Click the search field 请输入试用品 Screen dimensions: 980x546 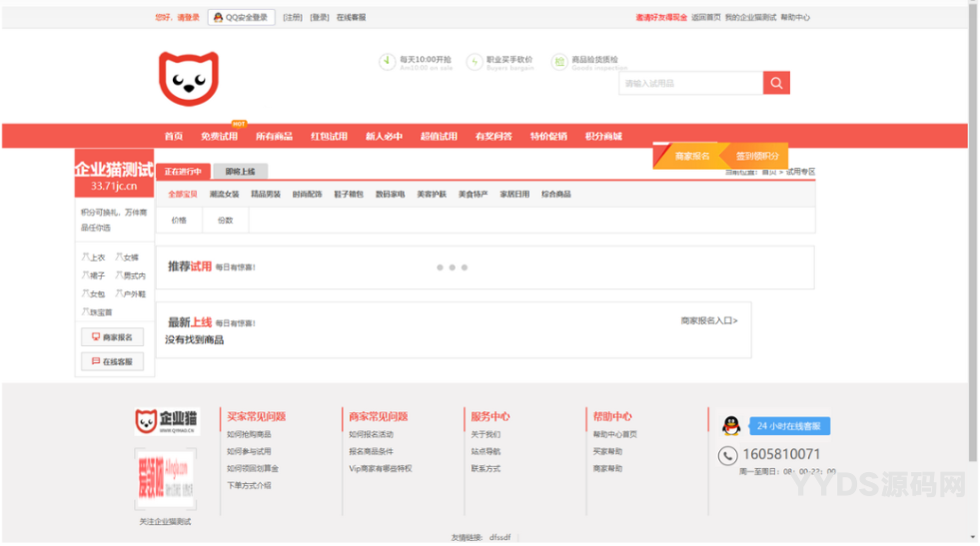click(690, 83)
